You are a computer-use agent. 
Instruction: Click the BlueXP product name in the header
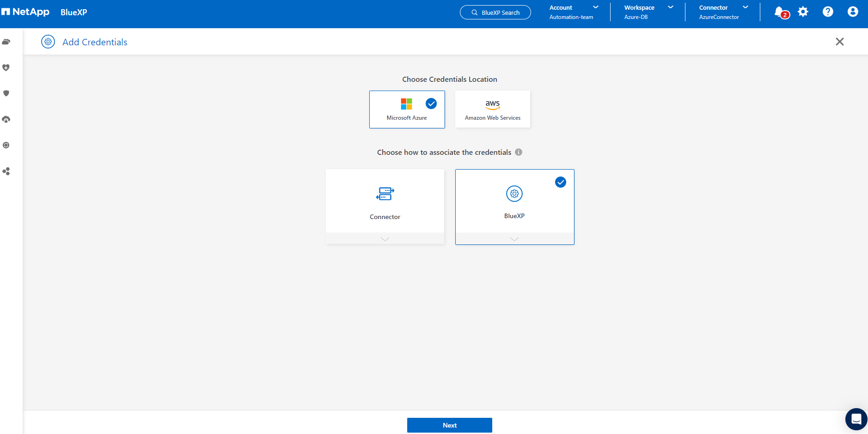74,12
